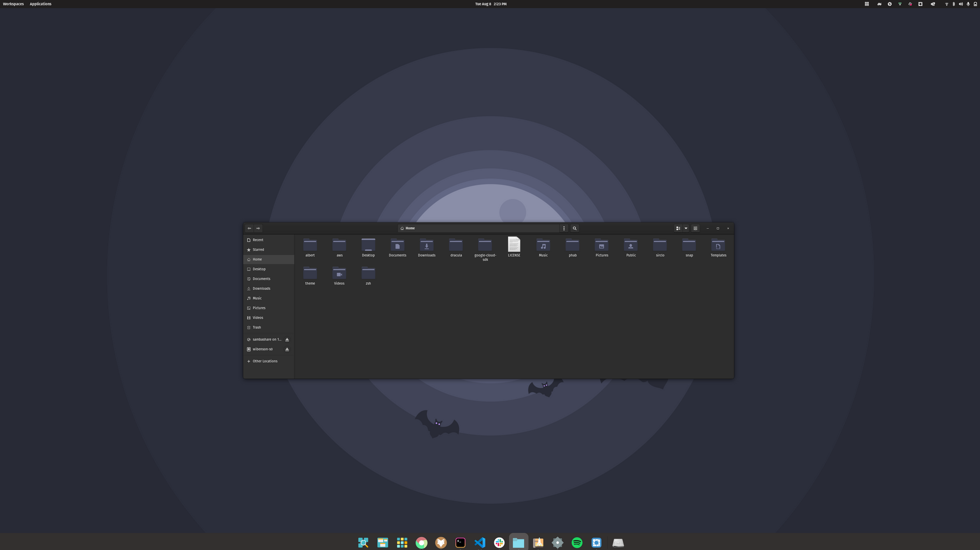
Task: Click the search magnifier in Files
Action: [x=575, y=228]
